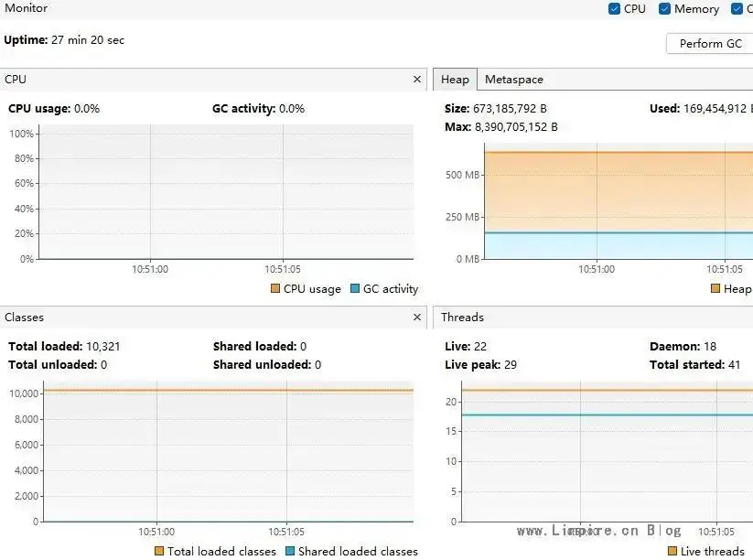Uncheck the Memory checkbox
753x560 pixels.
click(x=664, y=8)
